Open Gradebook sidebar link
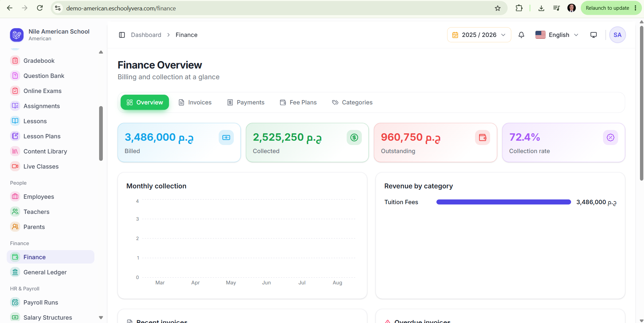 pos(50,60)
